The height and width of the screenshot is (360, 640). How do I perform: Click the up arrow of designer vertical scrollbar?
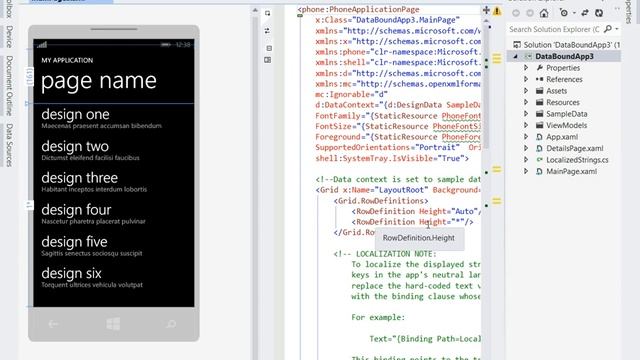pos(255,10)
